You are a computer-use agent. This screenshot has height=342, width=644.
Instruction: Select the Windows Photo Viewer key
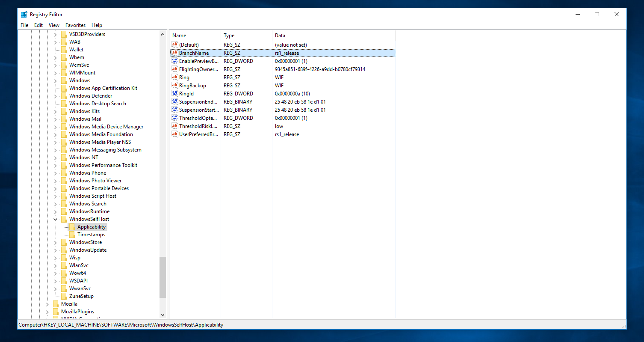pos(95,181)
